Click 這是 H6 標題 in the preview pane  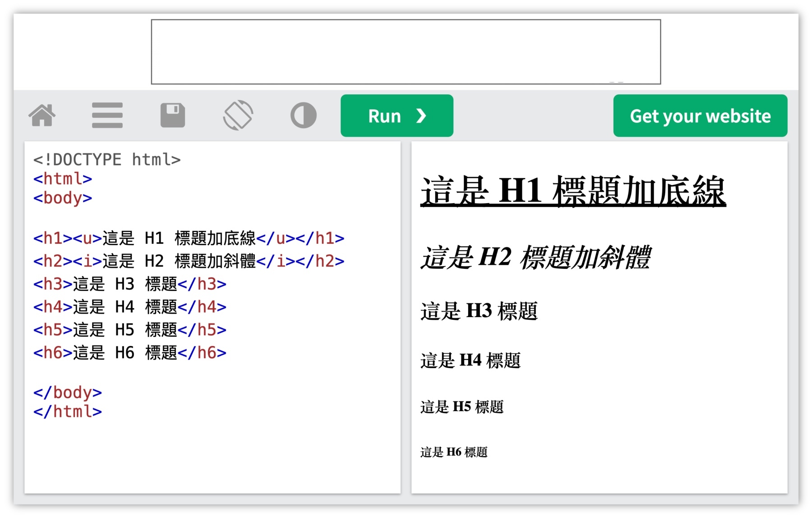click(453, 451)
